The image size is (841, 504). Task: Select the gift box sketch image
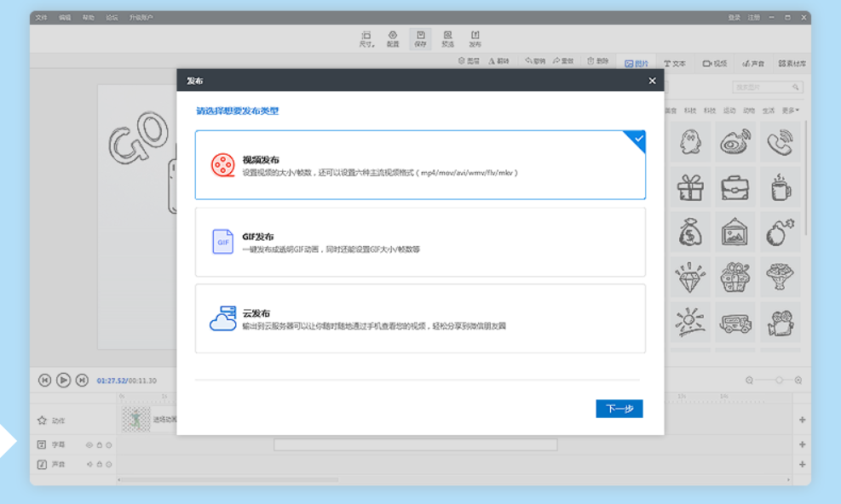tap(690, 186)
